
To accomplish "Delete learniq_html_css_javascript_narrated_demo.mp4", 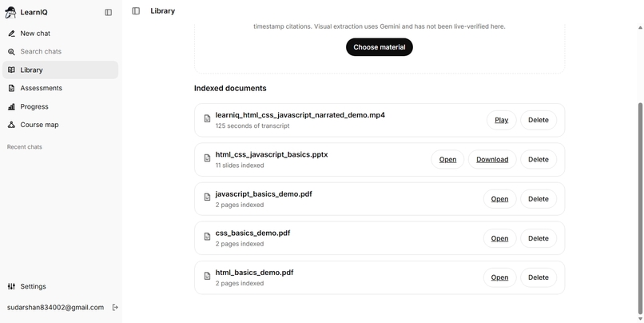I will (x=539, y=120).
